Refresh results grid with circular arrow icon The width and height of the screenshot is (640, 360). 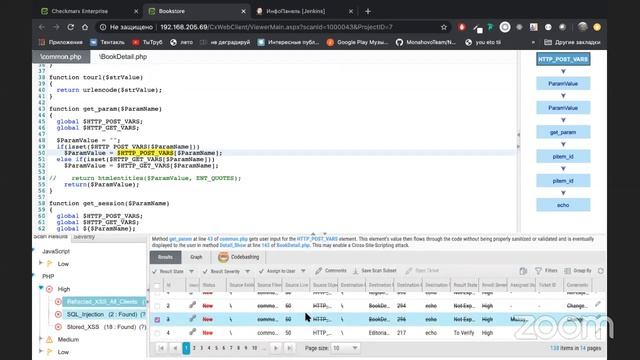[x=600, y=271]
